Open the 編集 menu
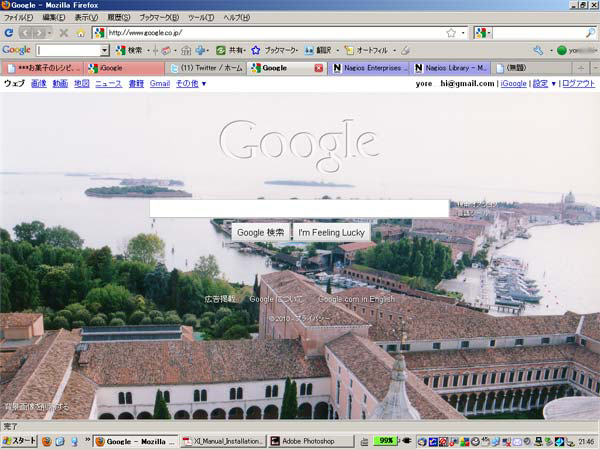Screen dimensions: 600x450 (x=54, y=18)
